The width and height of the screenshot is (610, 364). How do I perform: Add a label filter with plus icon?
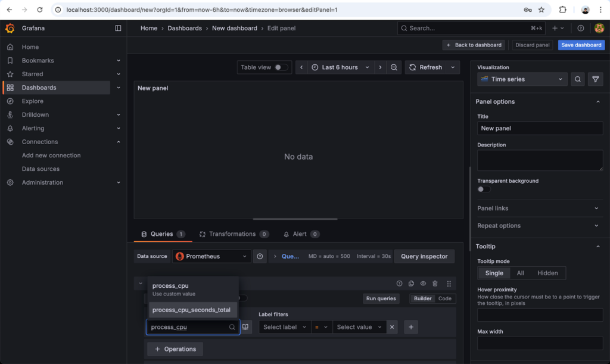coord(410,327)
